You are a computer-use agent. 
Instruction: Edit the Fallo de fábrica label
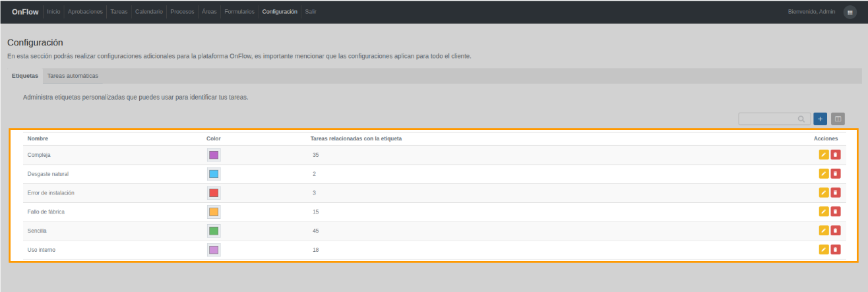(823, 212)
